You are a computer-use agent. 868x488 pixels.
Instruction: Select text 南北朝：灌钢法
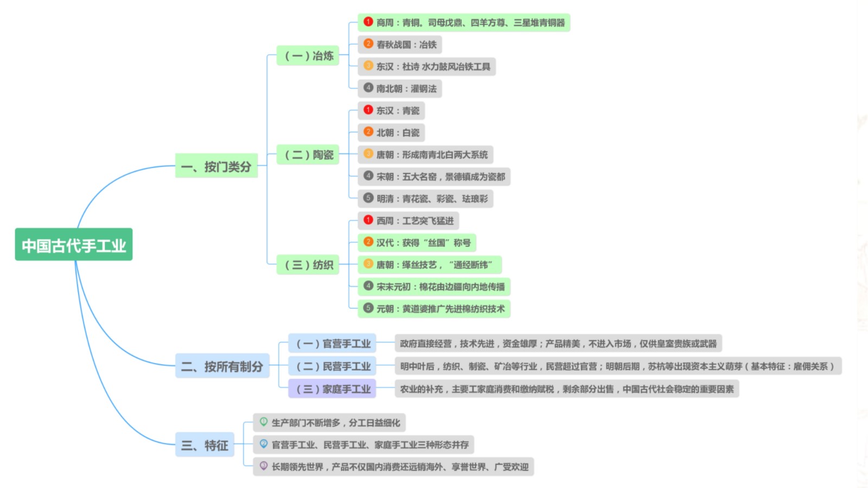406,88
